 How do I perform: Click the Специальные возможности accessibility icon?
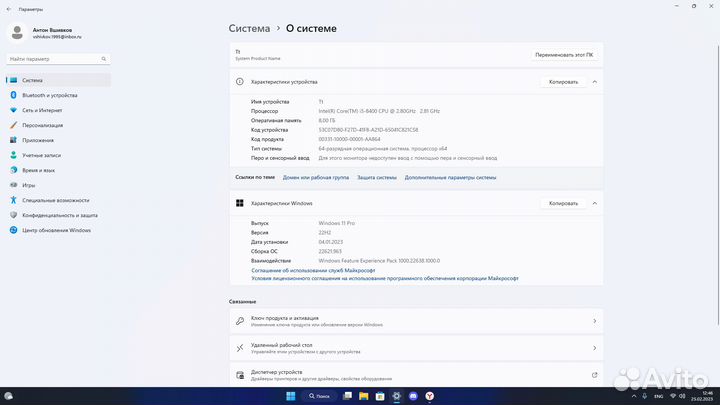coord(13,200)
